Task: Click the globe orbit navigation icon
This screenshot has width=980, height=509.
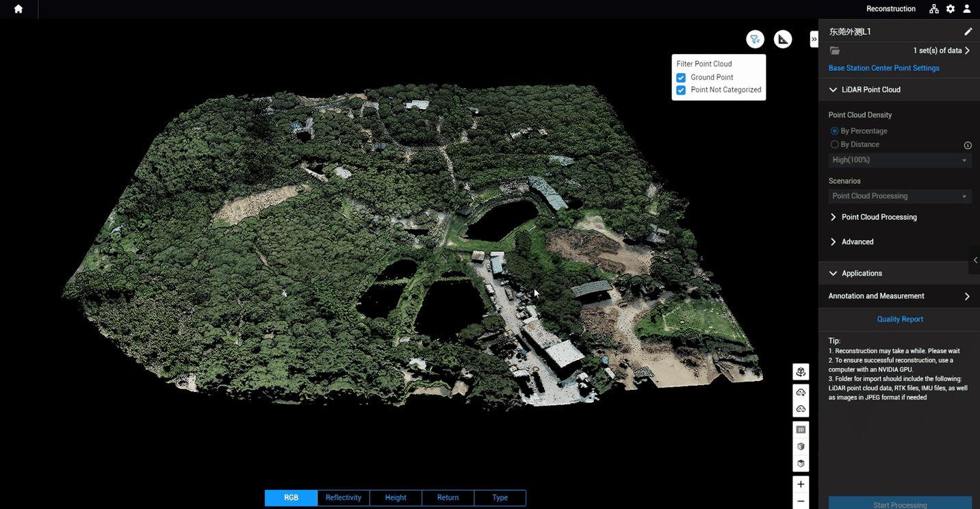Action: pyautogui.click(x=801, y=371)
